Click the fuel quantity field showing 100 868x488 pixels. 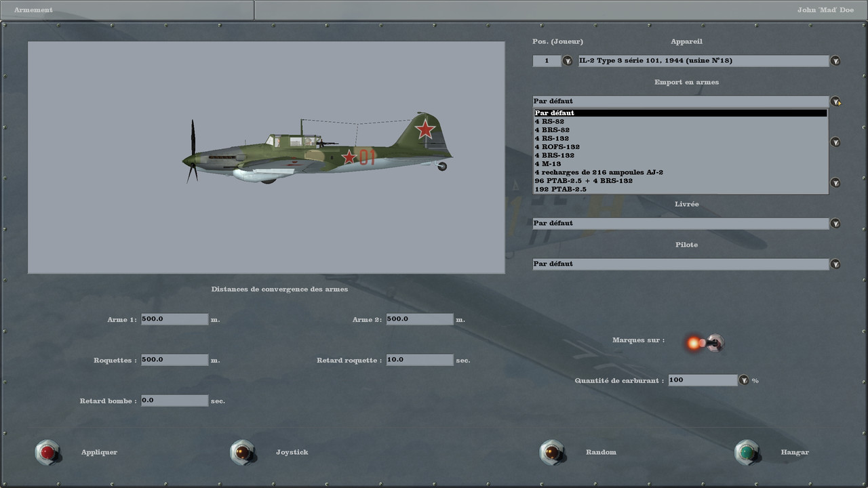(x=703, y=380)
